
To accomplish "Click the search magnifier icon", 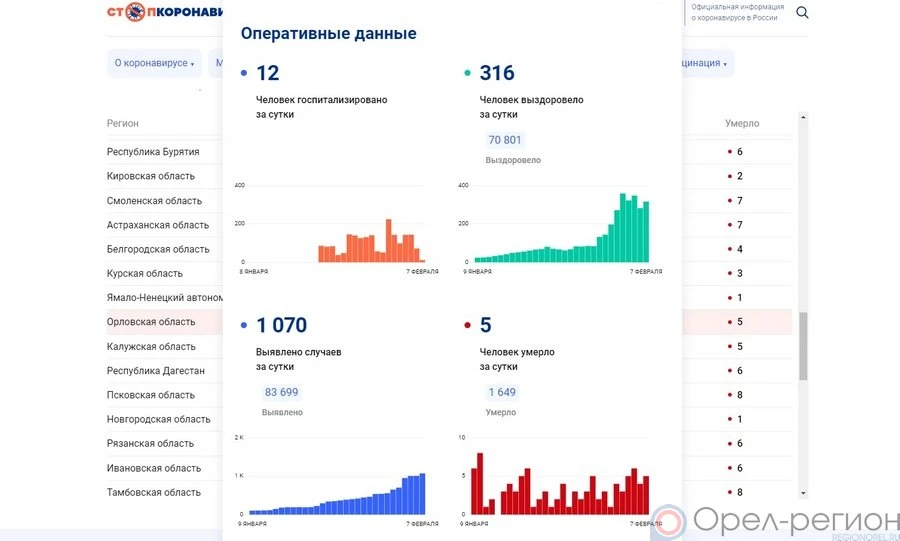I will [802, 13].
